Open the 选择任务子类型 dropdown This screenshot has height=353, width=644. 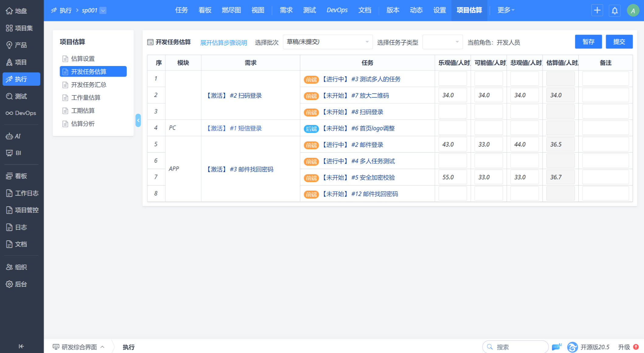click(x=442, y=42)
